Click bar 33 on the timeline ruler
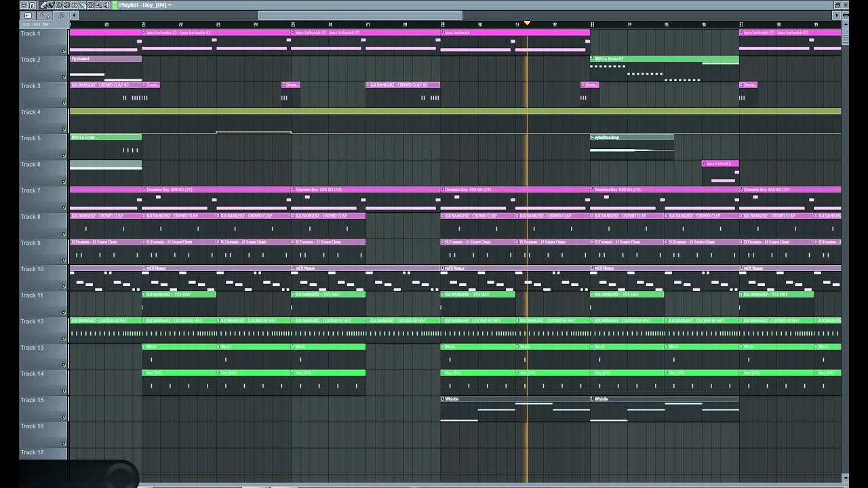The image size is (868, 488). click(592, 24)
